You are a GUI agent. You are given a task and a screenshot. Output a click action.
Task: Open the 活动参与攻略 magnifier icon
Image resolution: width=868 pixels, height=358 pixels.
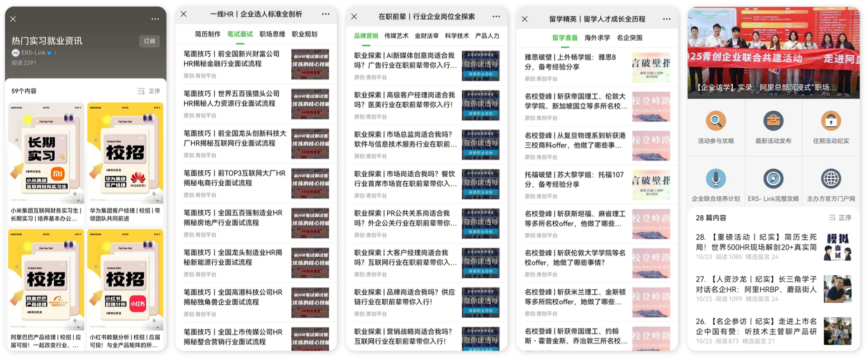pos(716,121)
